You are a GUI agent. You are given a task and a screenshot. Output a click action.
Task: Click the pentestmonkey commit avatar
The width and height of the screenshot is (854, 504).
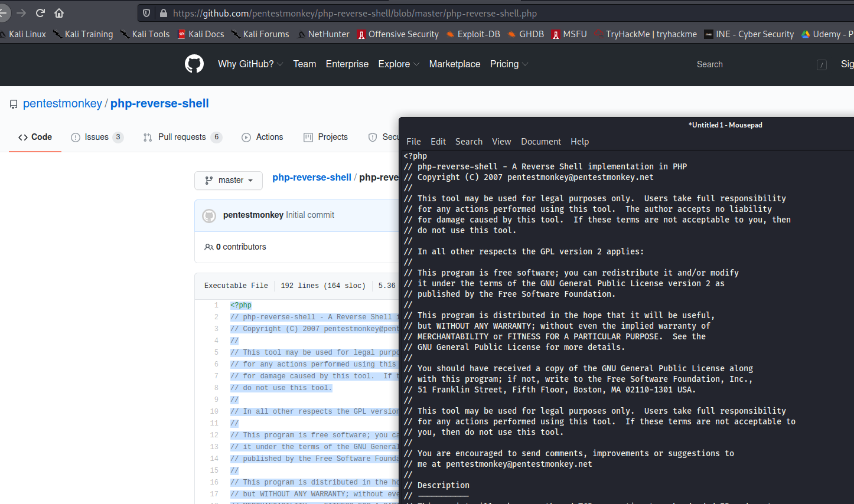point(209,215)
